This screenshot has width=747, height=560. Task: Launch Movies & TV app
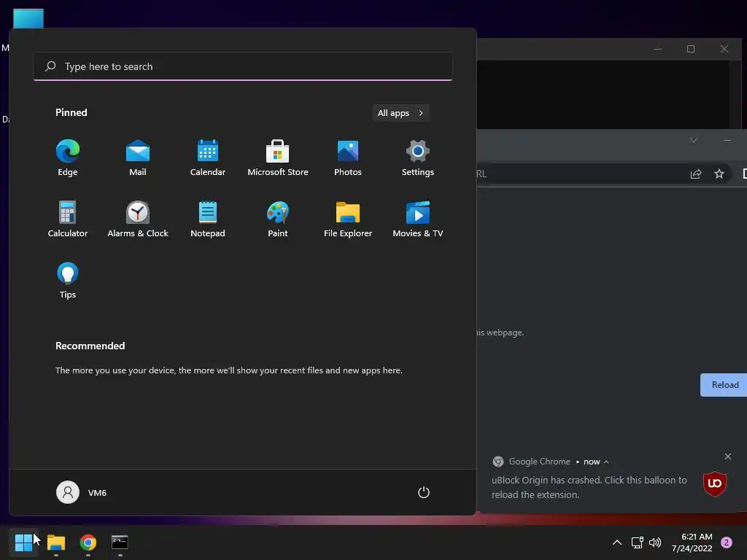[x=418, y=219]
